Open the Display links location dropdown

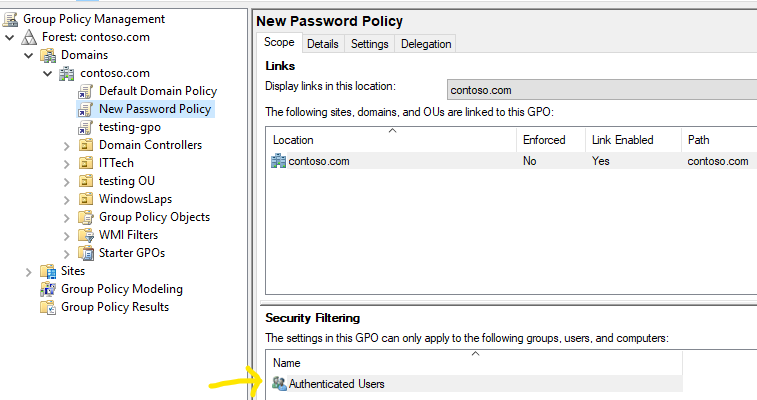point(602,90)
